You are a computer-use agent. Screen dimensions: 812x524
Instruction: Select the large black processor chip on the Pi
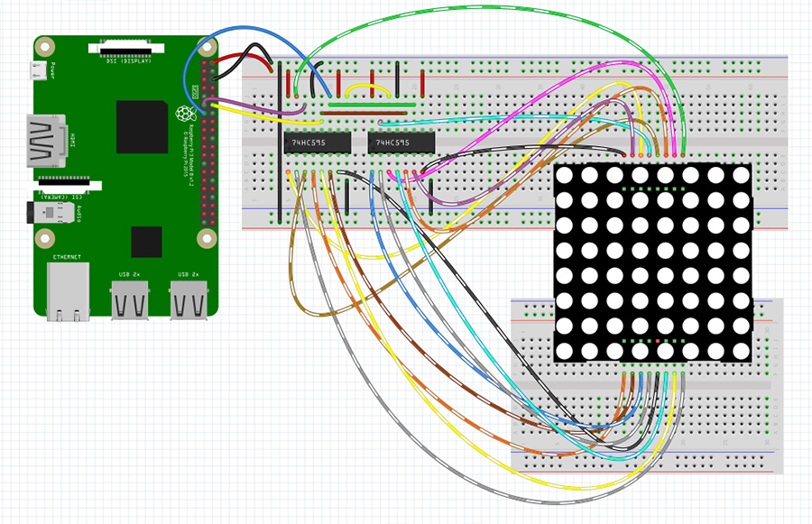tap(142, 127)
